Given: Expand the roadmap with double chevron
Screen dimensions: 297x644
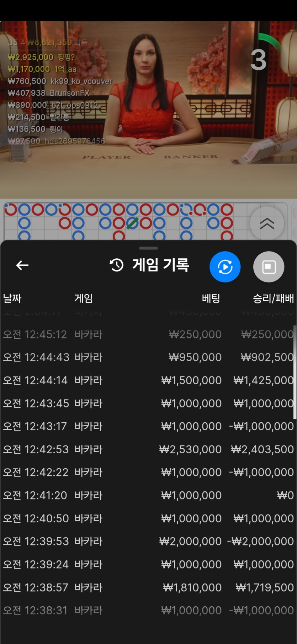Looking at the screenshot, I should coord(267,223).
